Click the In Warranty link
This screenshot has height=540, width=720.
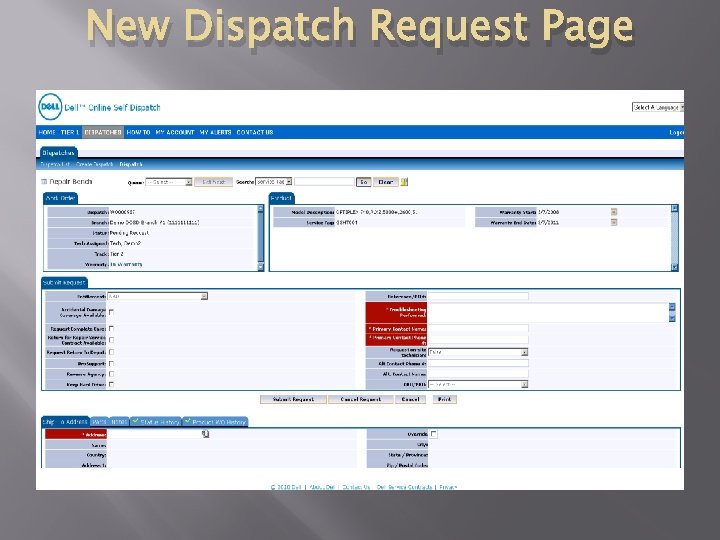coord(126,264)
